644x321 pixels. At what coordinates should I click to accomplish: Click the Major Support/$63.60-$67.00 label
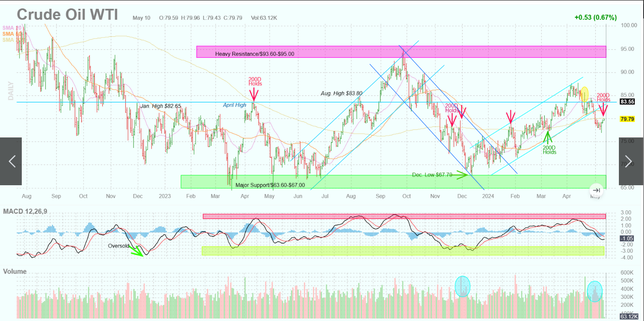pyautogui.click(x=270, y=185)
